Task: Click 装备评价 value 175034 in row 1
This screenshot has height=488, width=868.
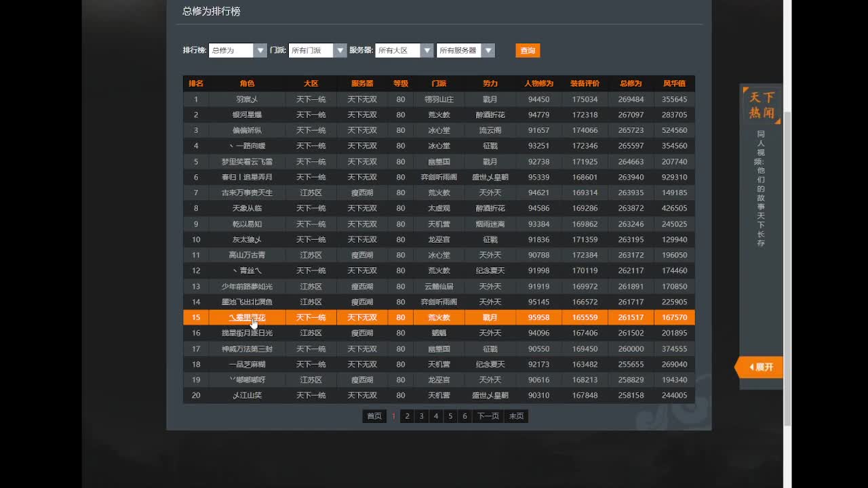Action: 585,99
